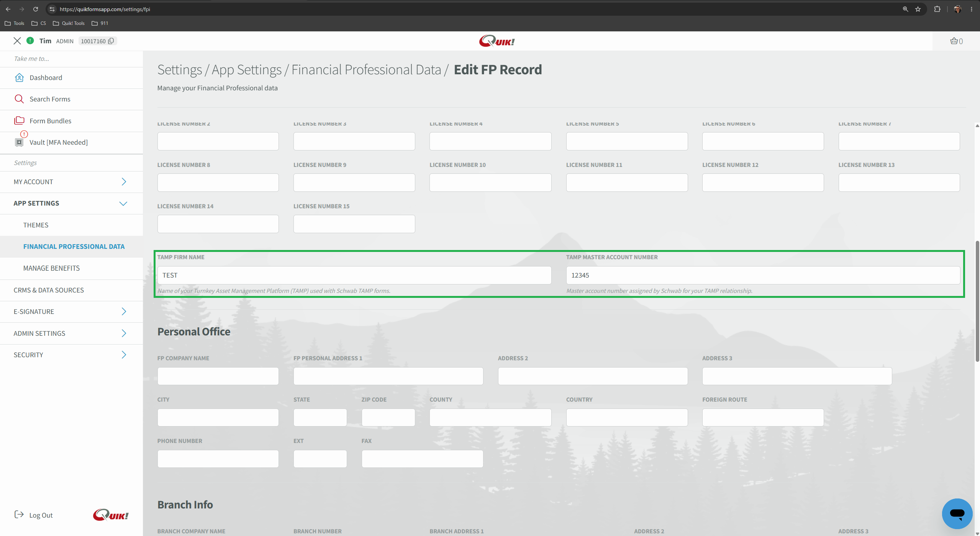This screenshot has width=980, height=536.
Task: Click the COUNTY field
Action: 490,418
